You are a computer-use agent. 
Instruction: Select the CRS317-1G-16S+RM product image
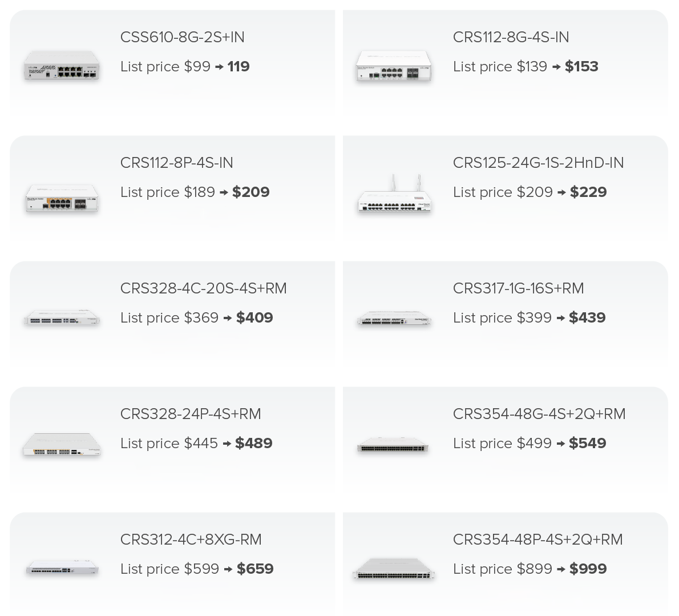394,320
